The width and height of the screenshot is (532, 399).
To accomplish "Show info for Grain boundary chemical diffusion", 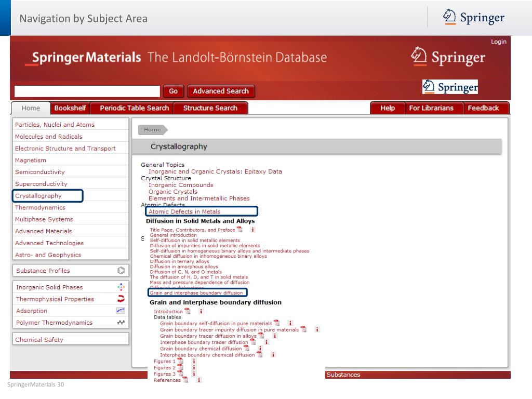I will tap(260, 349).
